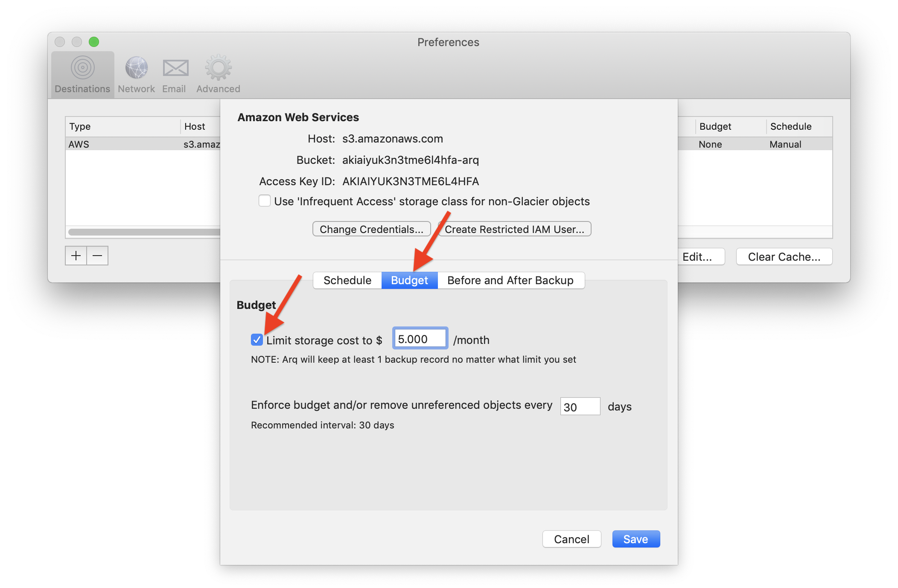This screenshot has width=898, height=588.
Task: Enable 'Infrequent Access' storage class checkbox
Action: coord(265,201)
